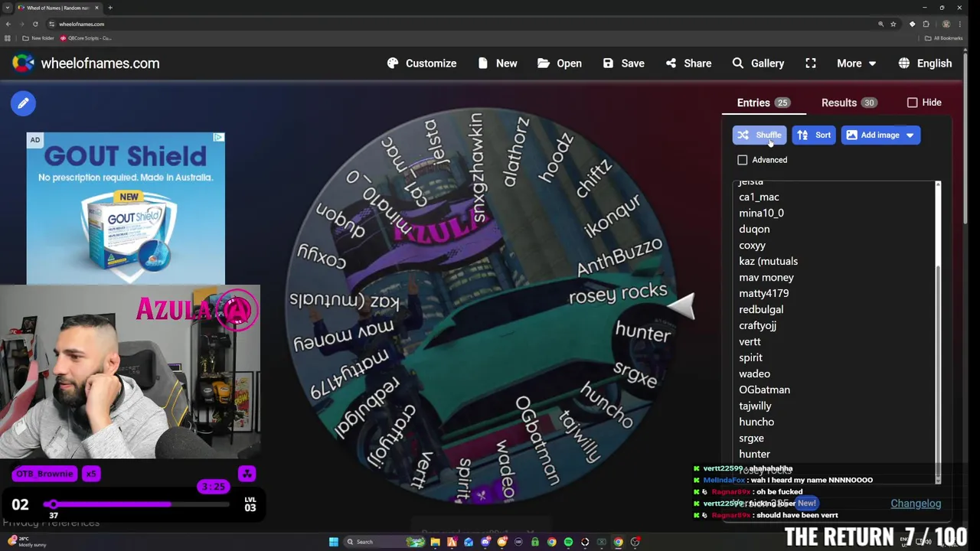Go back with browser back arrow
The width and height of the screenshot is (980, 551).
point(8,24)
